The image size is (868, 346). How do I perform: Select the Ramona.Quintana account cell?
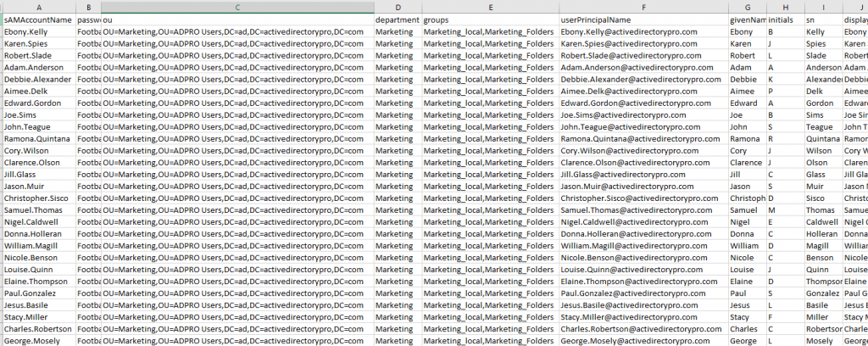[x=39, y=139]
